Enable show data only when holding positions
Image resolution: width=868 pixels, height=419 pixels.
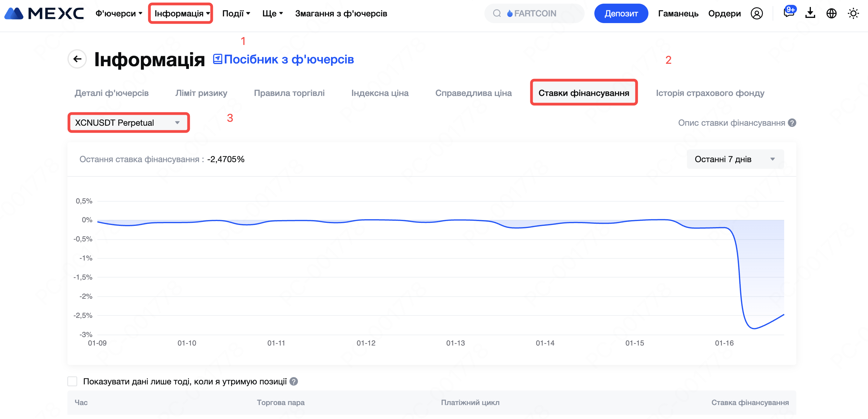tap(73, 381)
